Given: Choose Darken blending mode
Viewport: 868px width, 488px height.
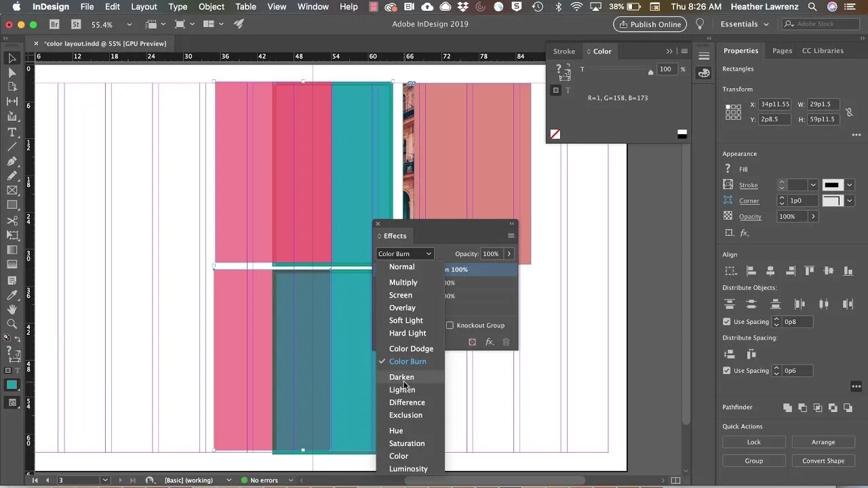Looking at the screenshot, I should click(x=401, y=377).
